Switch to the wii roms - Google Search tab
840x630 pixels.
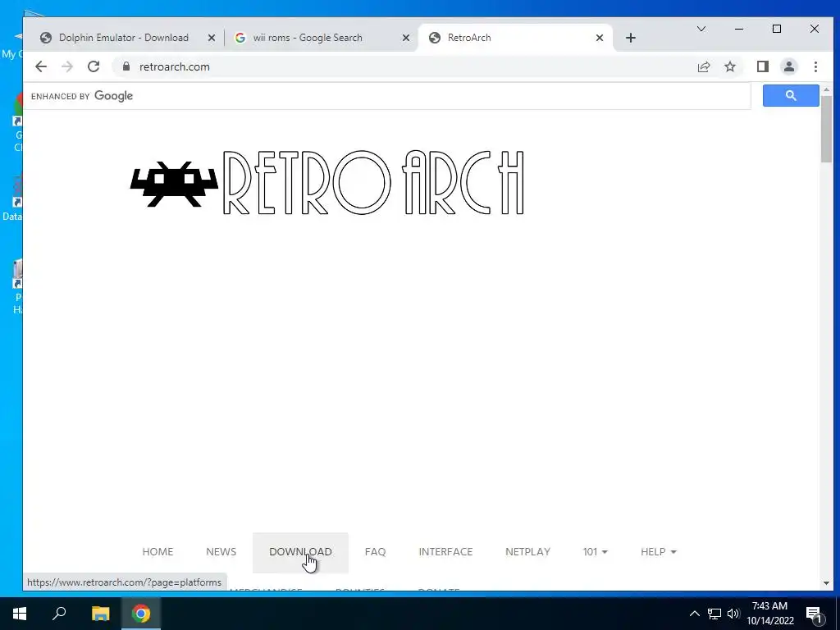coord(322,38)
